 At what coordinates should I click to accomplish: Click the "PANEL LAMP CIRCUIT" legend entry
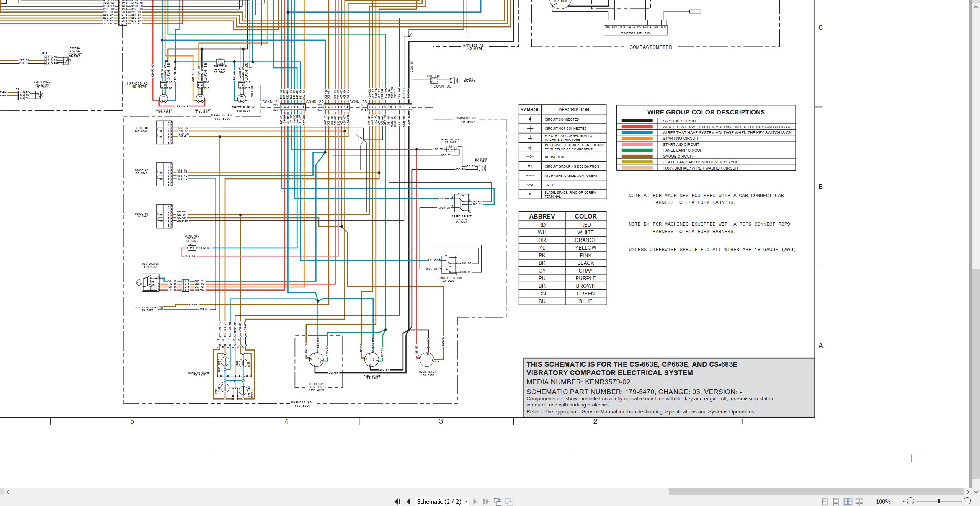pos(683,150)
